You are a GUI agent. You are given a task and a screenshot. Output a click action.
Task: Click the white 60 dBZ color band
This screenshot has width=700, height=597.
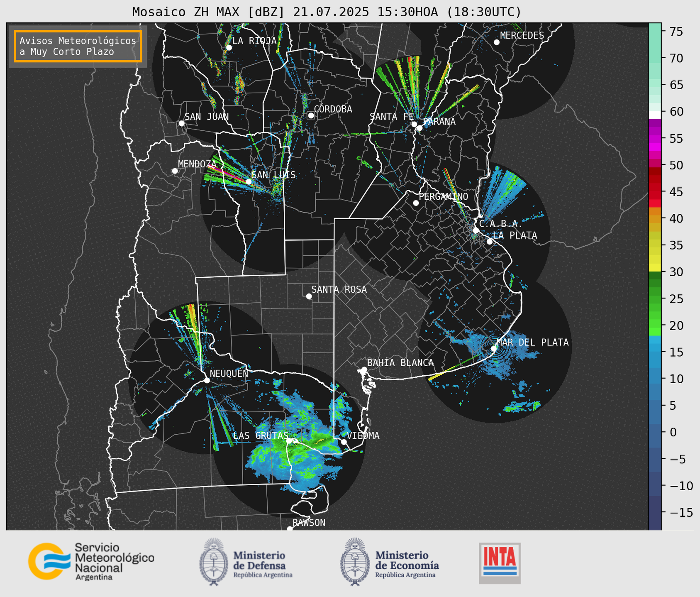[655, 115]
